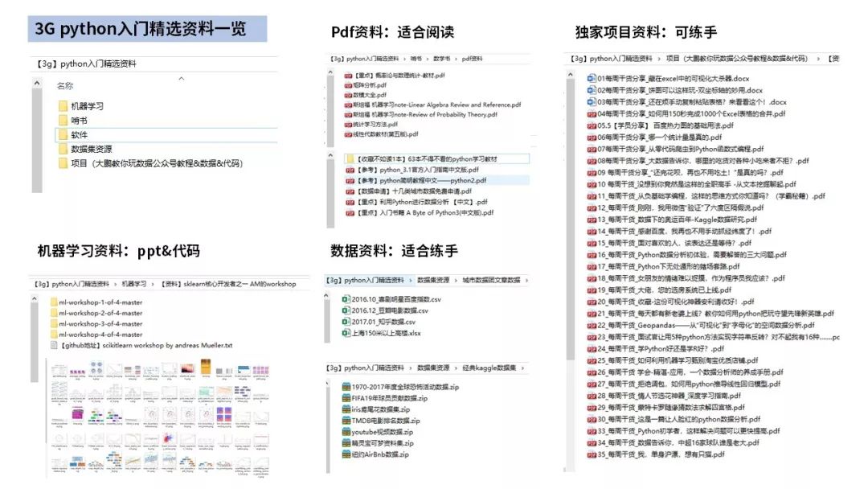This screenshot has height=489, width=868.
Task: Click 经典kaggle数据集 breadcrumb segment
Action: [489, 368]
